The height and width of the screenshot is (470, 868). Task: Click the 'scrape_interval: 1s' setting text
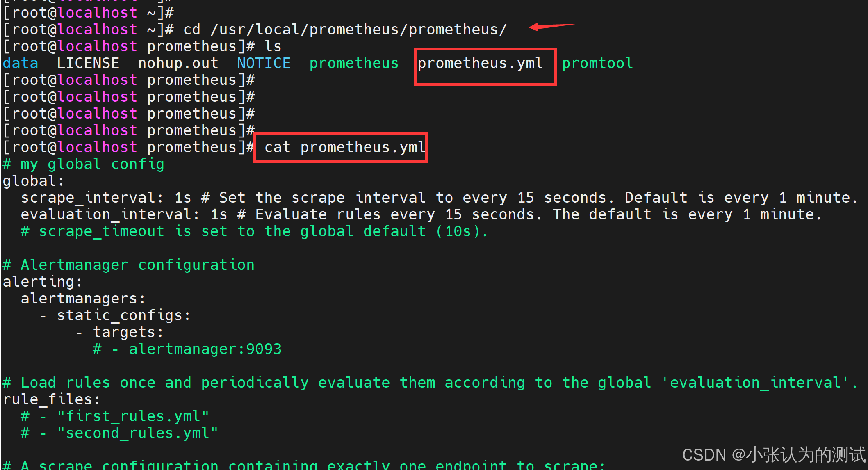tap(106, 198)
